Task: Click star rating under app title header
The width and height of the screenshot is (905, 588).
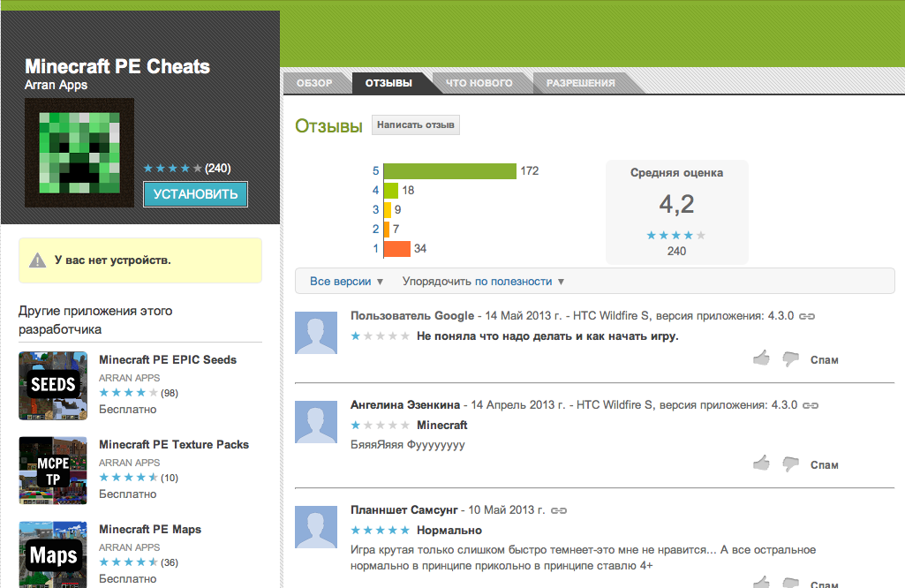Action: pyautogui.click(x=172, y=169)
